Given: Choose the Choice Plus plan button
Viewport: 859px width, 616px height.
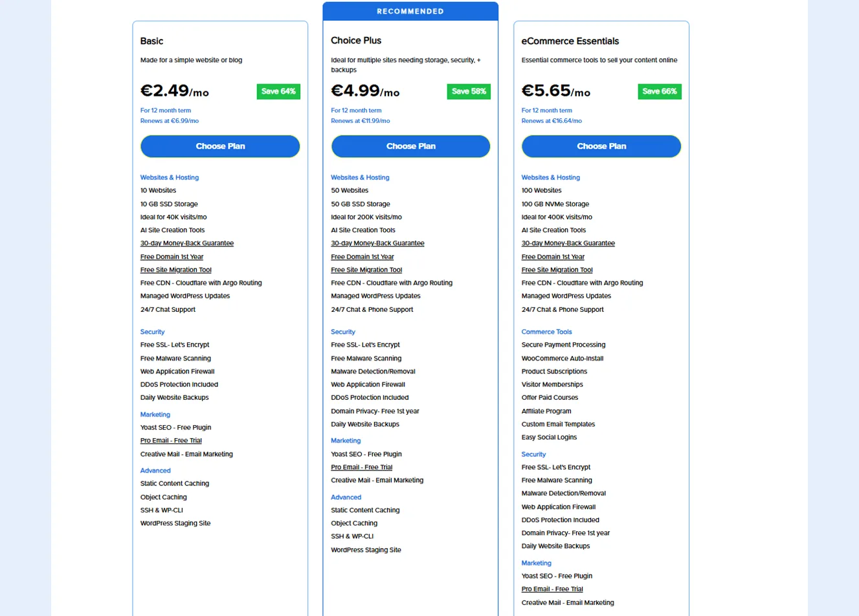Looking at the screenshot, I should tap(410, 146).
